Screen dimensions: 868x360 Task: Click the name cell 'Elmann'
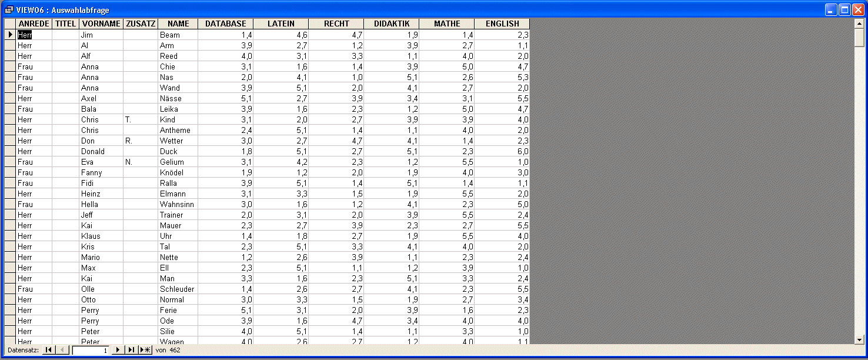coord(178,194)
